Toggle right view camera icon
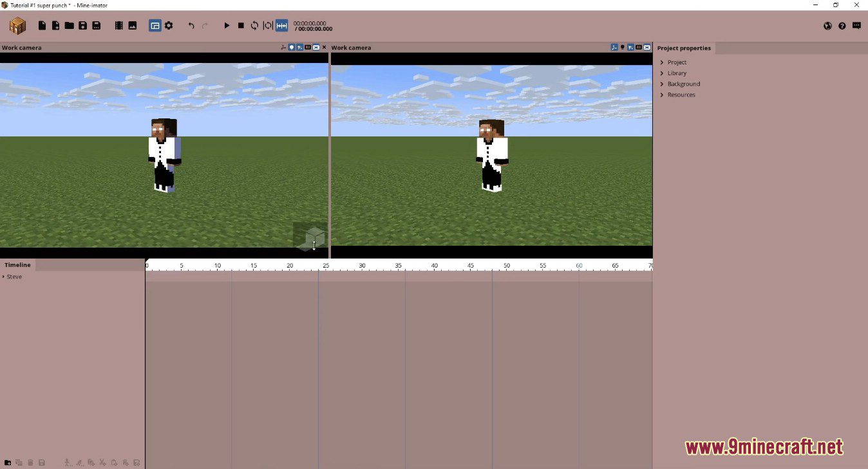The image size is (868, 469). 646,48
